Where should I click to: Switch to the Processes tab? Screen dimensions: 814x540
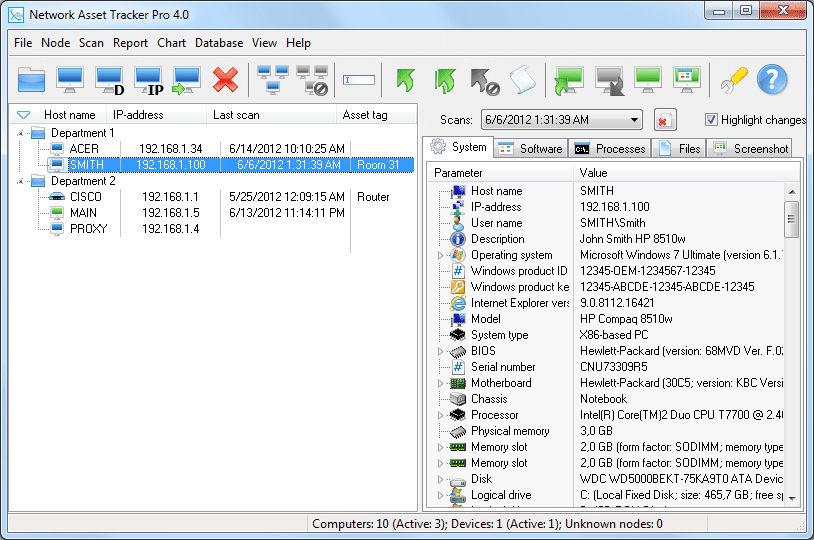click(610, 148)
